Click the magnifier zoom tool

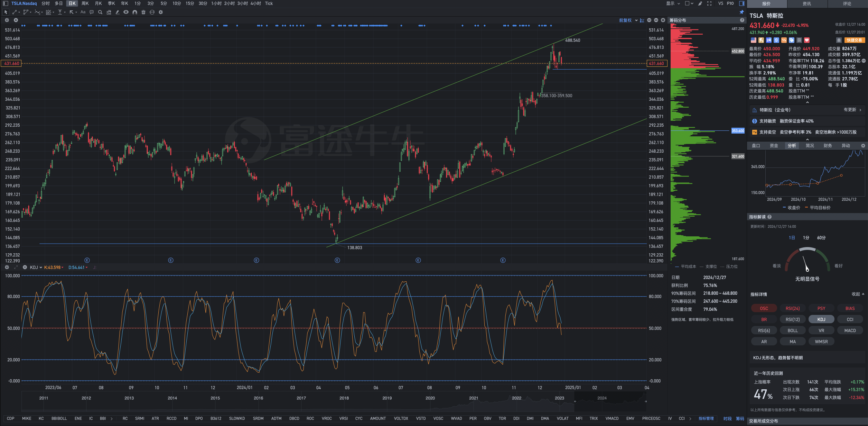[x=100, y=12]
